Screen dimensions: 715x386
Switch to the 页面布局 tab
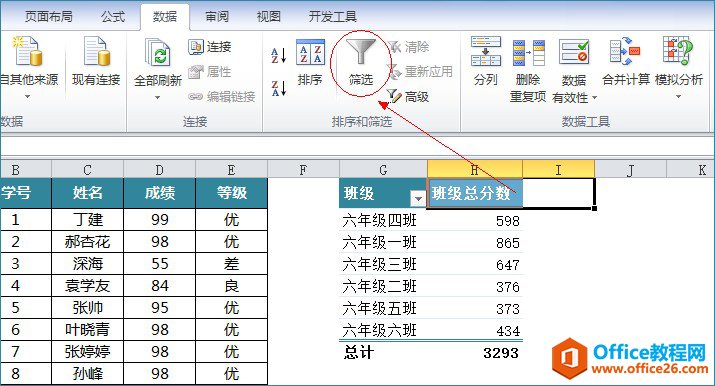click(48, 17)
